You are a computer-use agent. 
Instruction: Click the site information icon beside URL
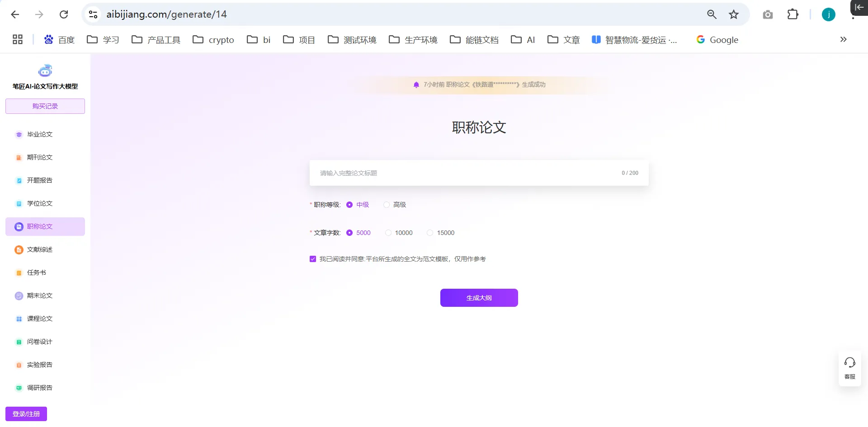click(93, 14)
